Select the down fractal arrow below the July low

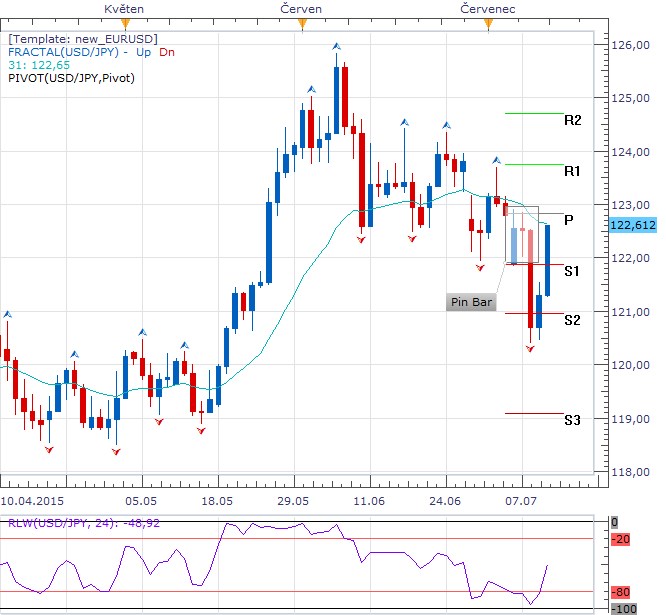pos(530,349)
